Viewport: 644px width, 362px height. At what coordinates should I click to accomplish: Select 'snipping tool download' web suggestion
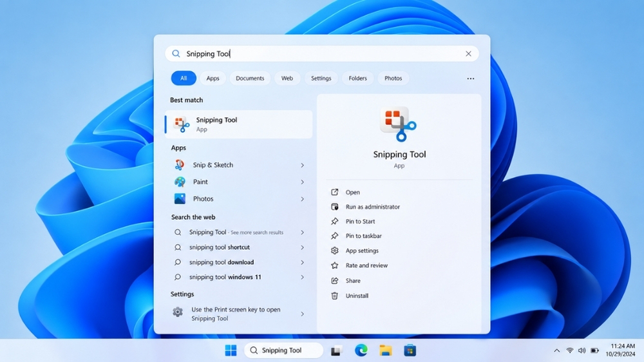[222, 262]
